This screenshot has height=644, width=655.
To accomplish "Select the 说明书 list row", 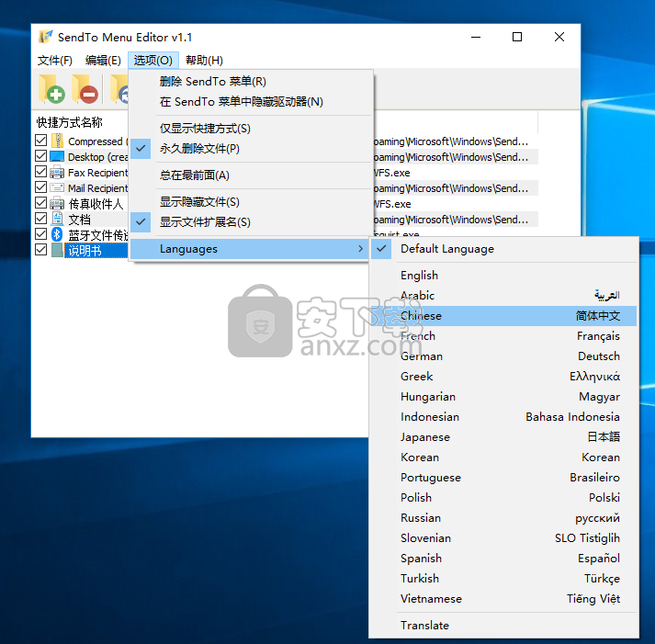I will coord(85,250).
